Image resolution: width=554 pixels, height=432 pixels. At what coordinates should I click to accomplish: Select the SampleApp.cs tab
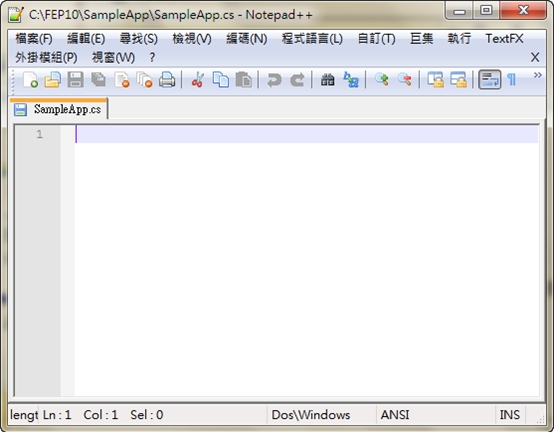(59, 109)
